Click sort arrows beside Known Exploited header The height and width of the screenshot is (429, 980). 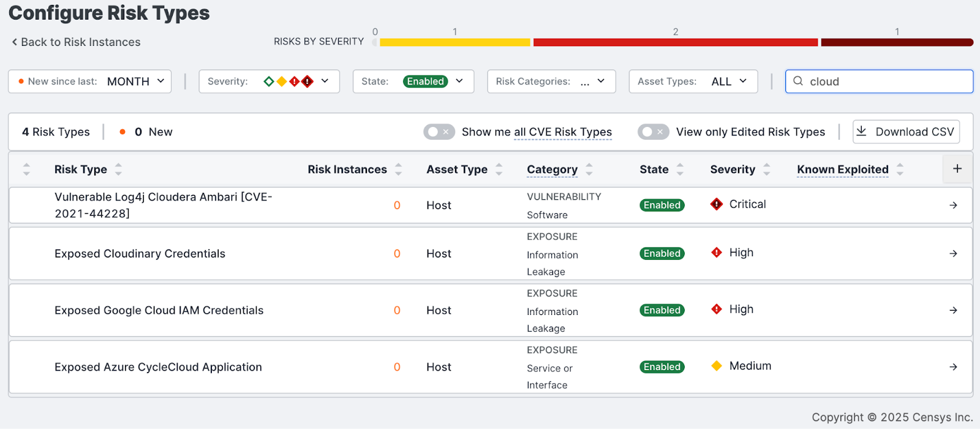click(900, 170)
